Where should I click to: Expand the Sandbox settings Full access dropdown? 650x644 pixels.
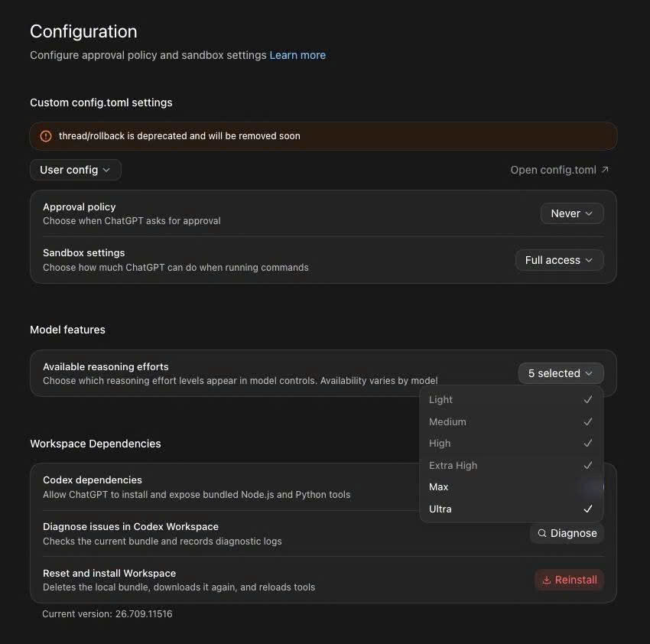click(559, 260)
